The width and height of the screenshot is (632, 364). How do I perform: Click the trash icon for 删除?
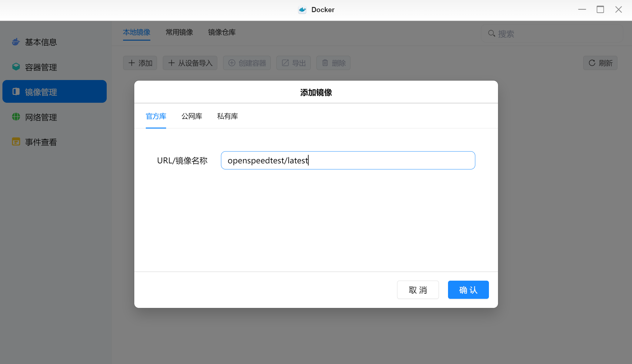coord(325,63)
